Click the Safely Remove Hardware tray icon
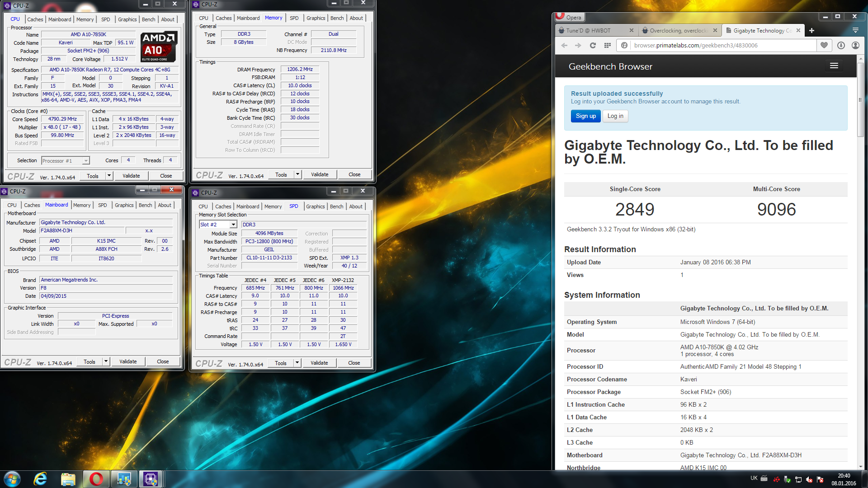Screen dimensions: 868x488 pyautogui.click(x=788, y=479)
